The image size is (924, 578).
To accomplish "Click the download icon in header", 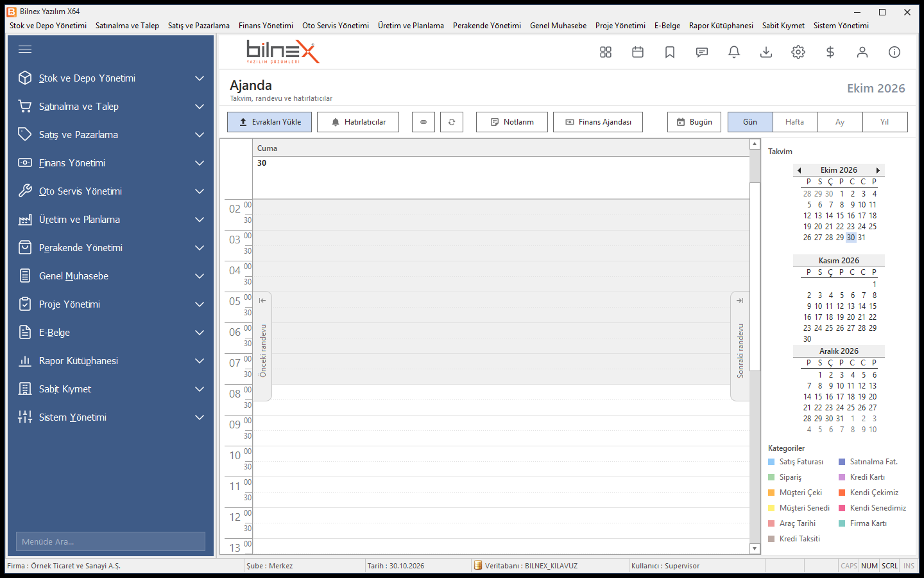I will pyautogui.click(x=766, y=52).
